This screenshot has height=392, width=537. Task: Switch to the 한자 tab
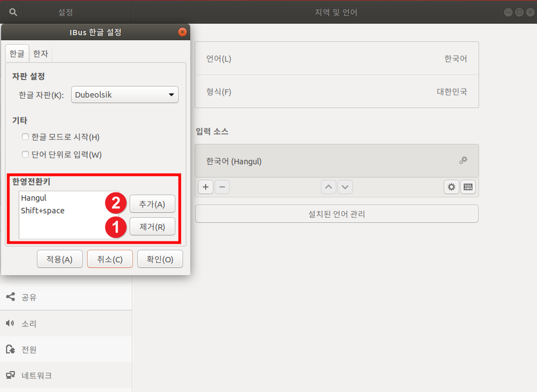click(x=40, y=53)
